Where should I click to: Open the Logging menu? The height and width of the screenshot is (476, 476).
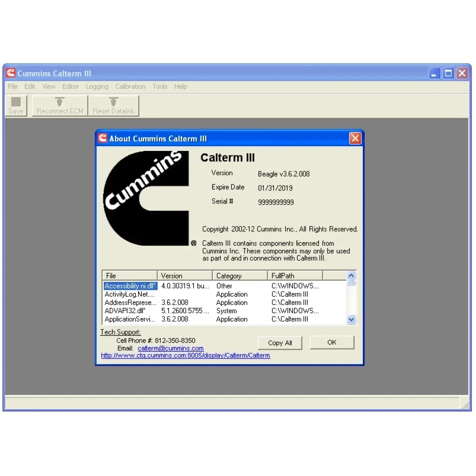click(97, 87)
